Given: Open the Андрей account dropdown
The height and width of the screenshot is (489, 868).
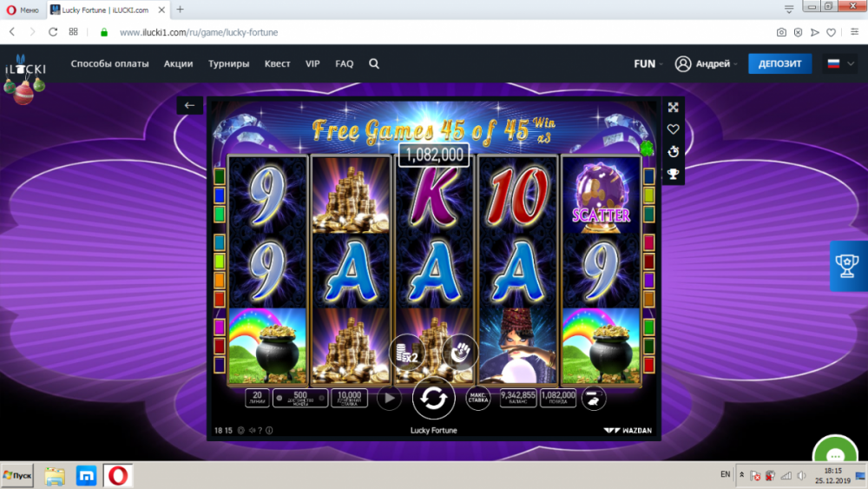Looking at the screenshot, I should tap(707, 63).
